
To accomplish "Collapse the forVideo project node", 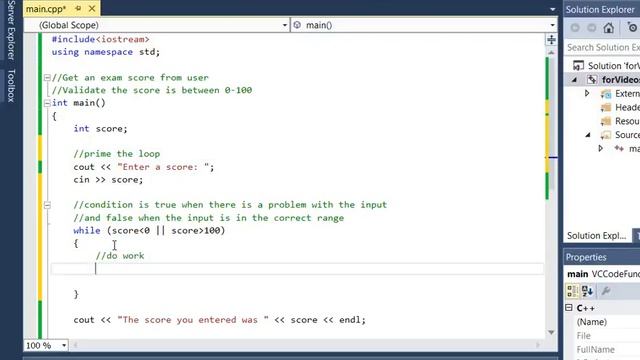I will (x=574, y=80).
